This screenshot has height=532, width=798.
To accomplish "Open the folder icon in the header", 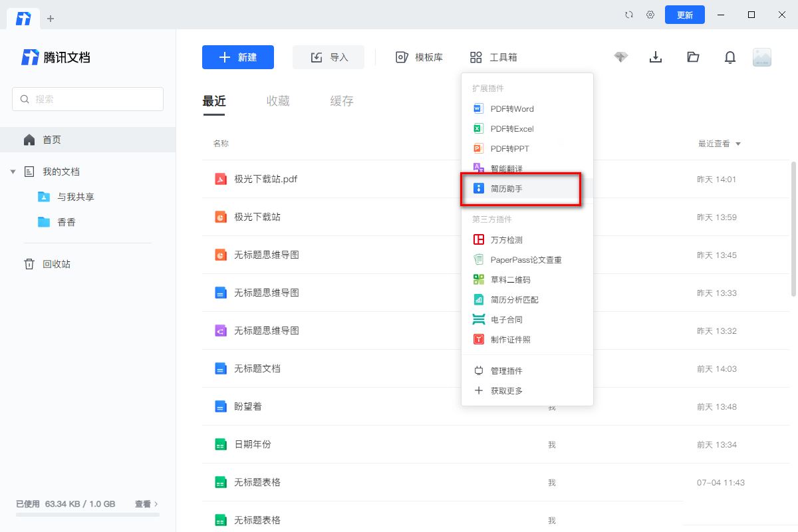I will 693,57.
